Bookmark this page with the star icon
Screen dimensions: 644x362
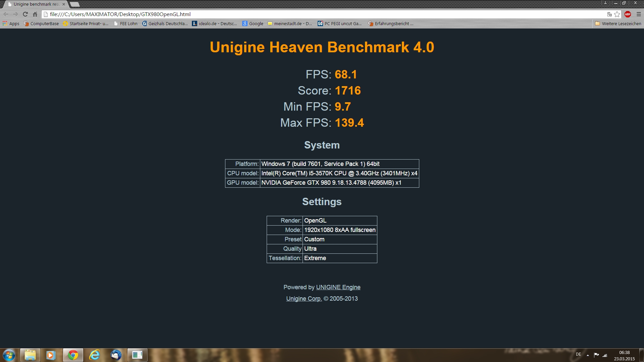coord(617,14)
